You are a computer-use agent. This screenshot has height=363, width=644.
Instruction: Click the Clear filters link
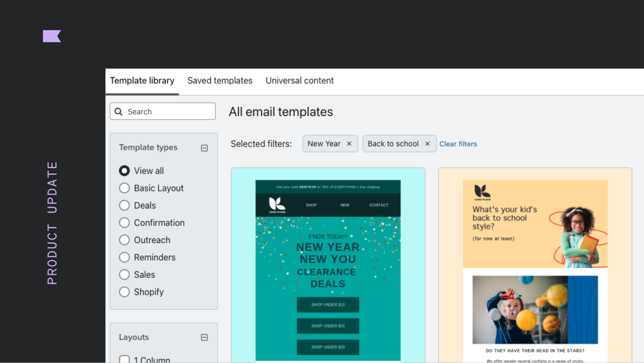458,144
